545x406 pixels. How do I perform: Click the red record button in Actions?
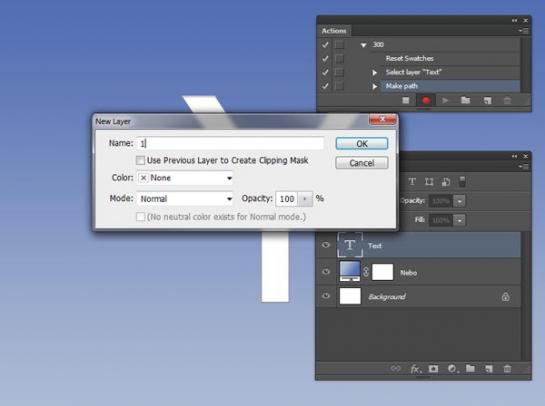425,100
